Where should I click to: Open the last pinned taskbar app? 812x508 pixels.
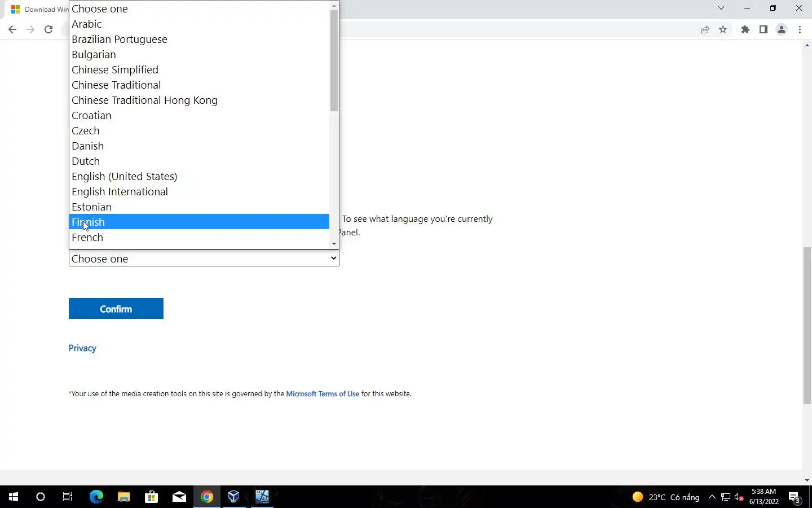[262, 497]
